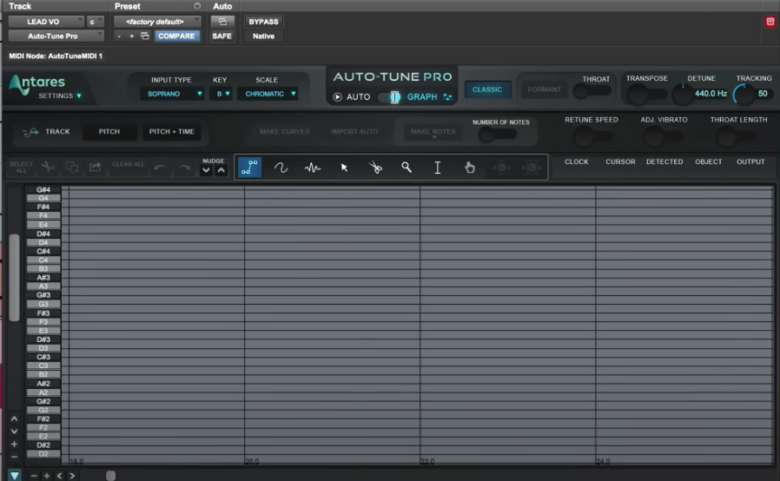Screen dimensions: 780x481
Task: Open the insert position c dropdown
Action: (95, 21)
